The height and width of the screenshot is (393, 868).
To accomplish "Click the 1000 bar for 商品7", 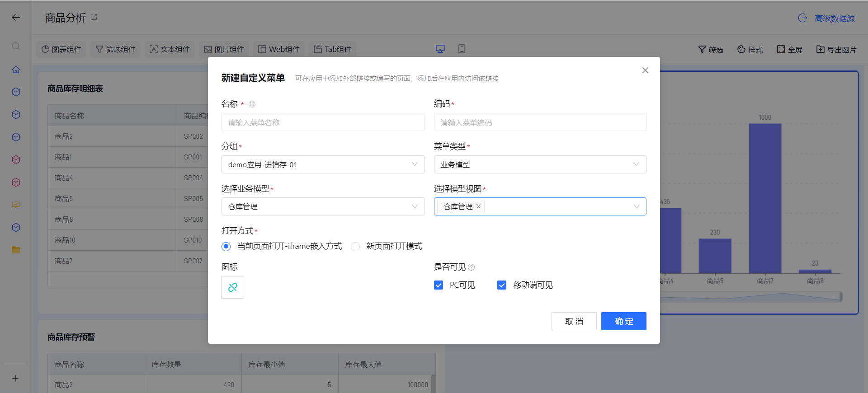I will coord(765,198).
